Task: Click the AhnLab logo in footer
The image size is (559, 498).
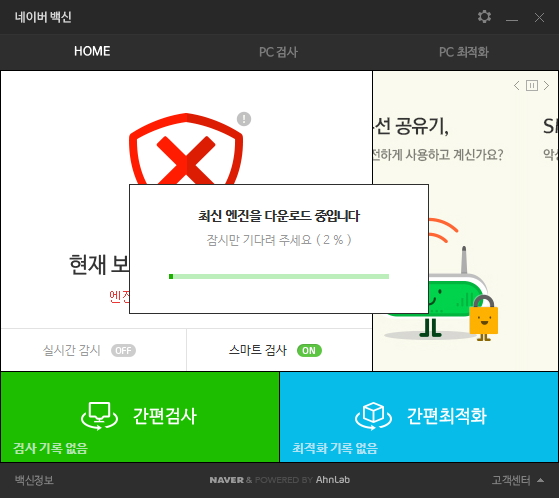Action: 333,480
